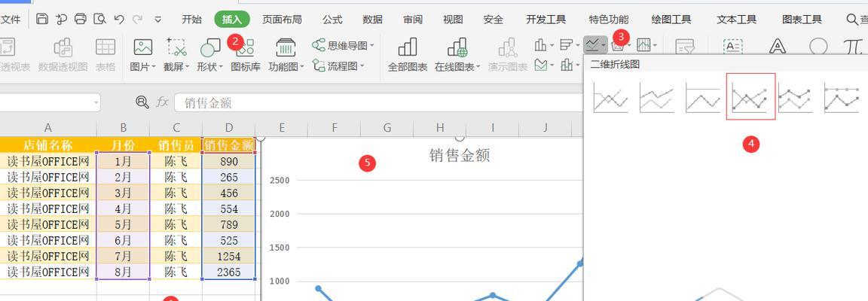Image resolution: width=868 pixels, height=301 pixels.
Task: Open the 开发工具 tab
Action: click(546, 20)
